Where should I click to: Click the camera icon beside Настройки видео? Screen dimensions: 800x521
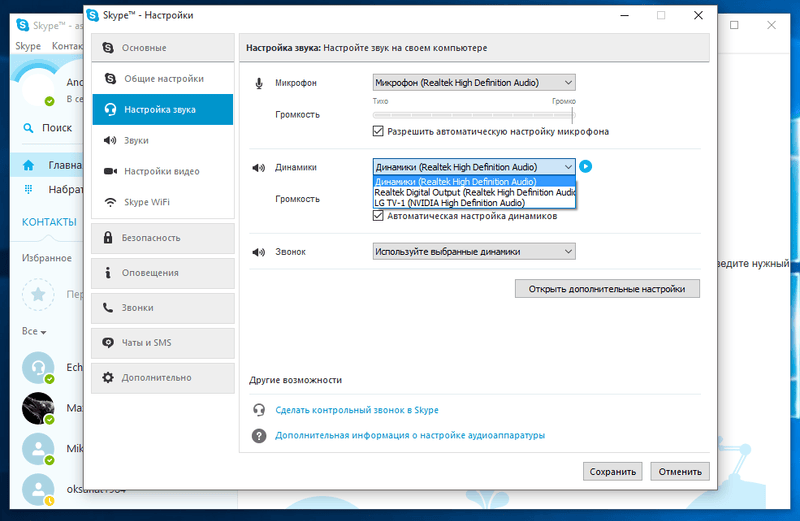[x=110, y=171]
